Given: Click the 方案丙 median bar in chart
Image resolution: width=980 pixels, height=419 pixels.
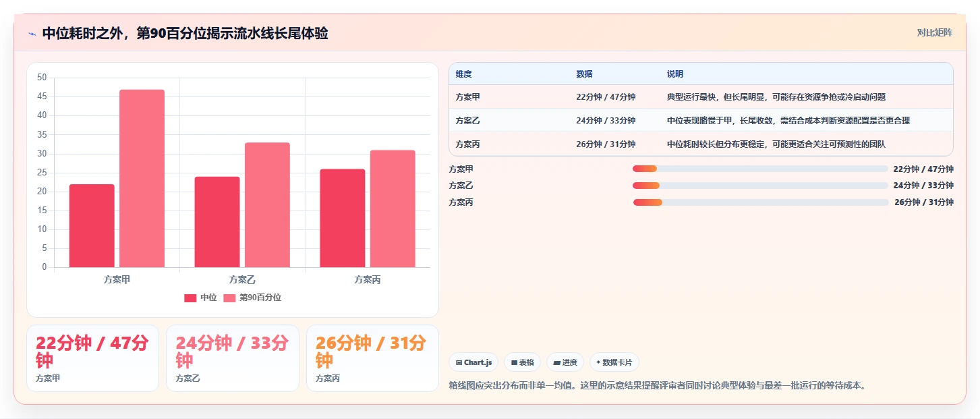Looking at the screenshot, I should (343, 218).
